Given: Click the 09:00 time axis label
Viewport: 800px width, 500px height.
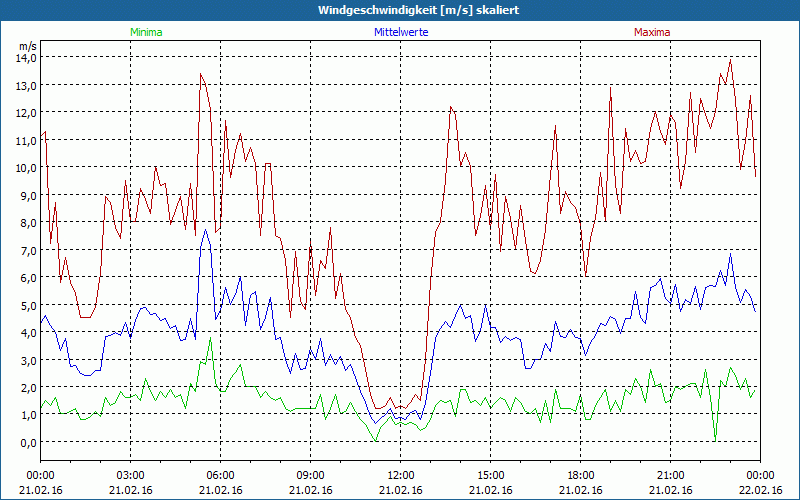Looking at the screenshot, I should point(310,475).
